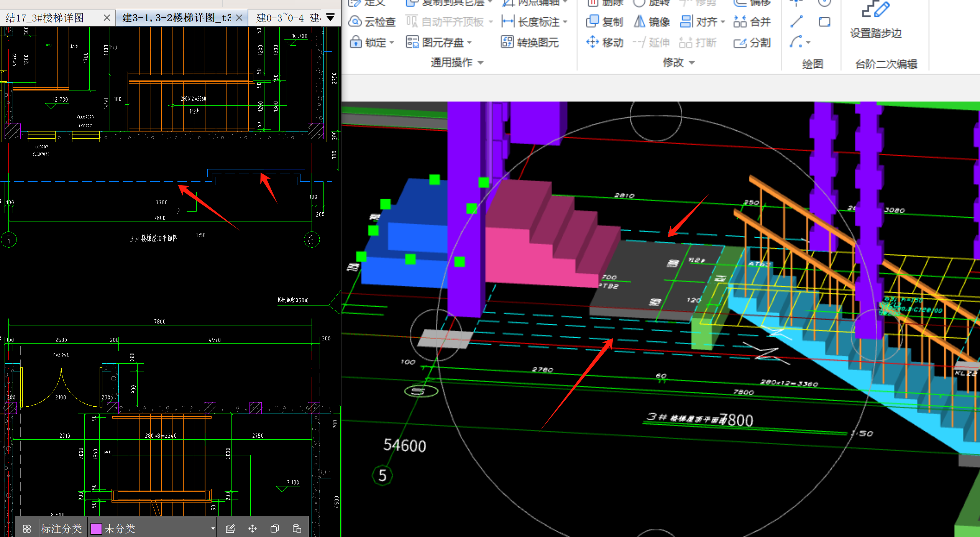Select the arc draw tool
This screenshot has height=537, width=980.
796,42
